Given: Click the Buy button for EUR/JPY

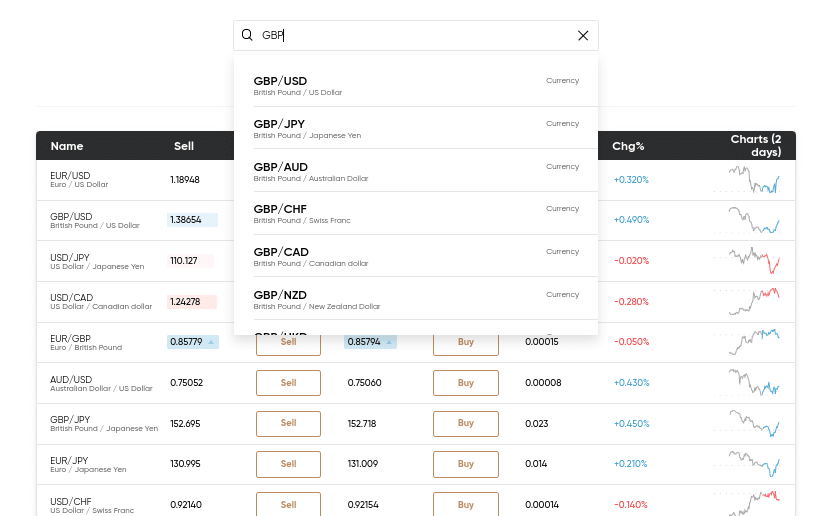Looking at the screenshot, I should pos(466,464).
